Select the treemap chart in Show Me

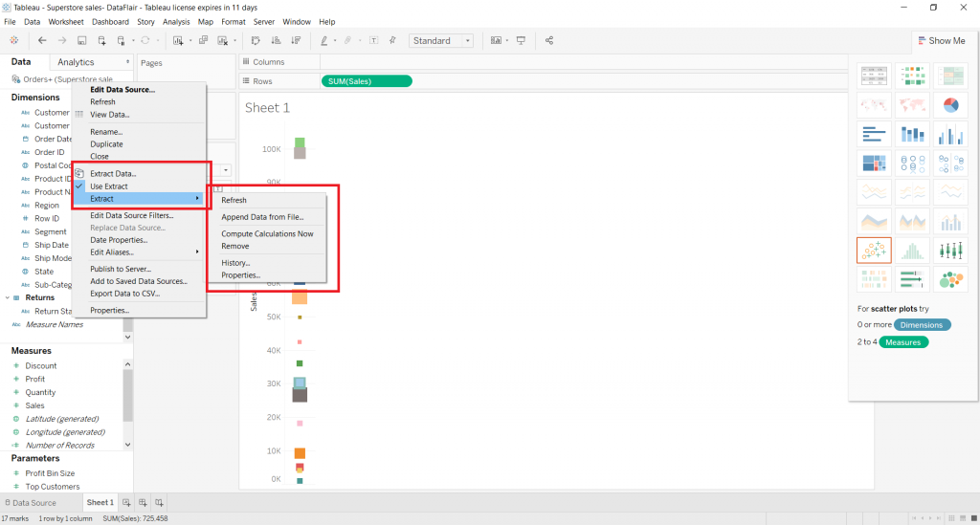(x=874, y=164)
